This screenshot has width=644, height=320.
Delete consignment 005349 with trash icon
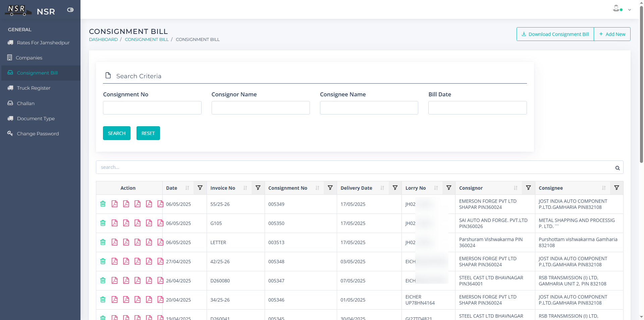103,204
